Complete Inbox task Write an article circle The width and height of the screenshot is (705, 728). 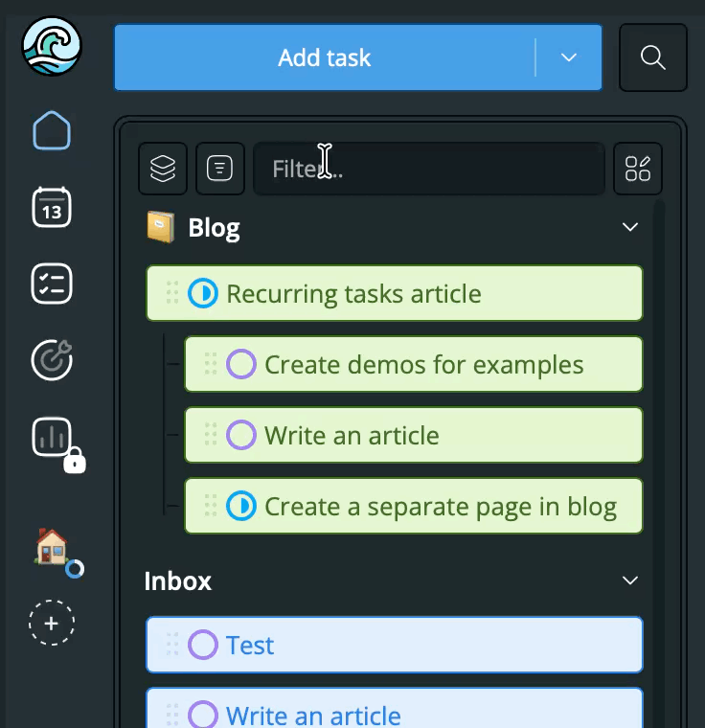pos(203,715)
